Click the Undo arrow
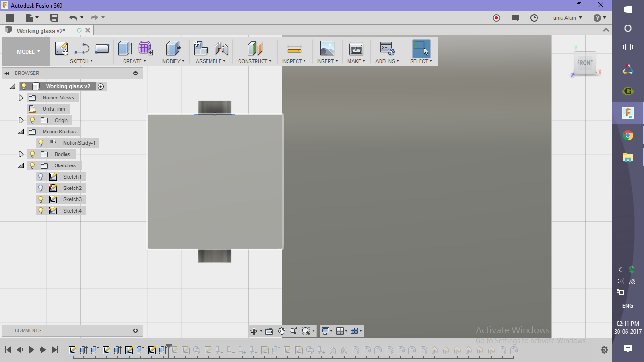 click(x=73, y=18)
